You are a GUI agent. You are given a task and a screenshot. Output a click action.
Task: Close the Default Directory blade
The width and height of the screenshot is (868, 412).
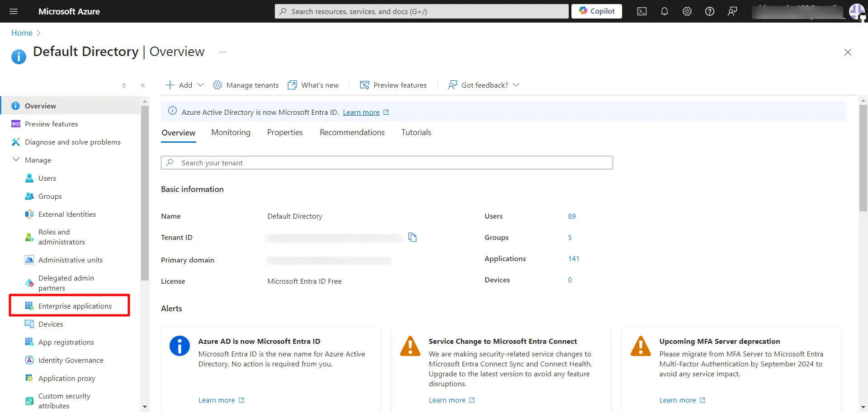point(848,52)
